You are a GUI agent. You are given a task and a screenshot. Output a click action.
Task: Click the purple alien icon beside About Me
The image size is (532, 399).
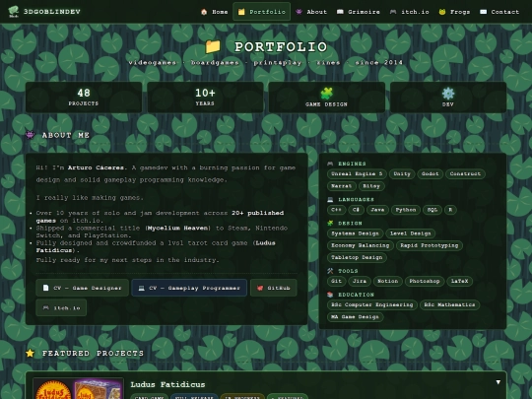click(x=31, y=135)
